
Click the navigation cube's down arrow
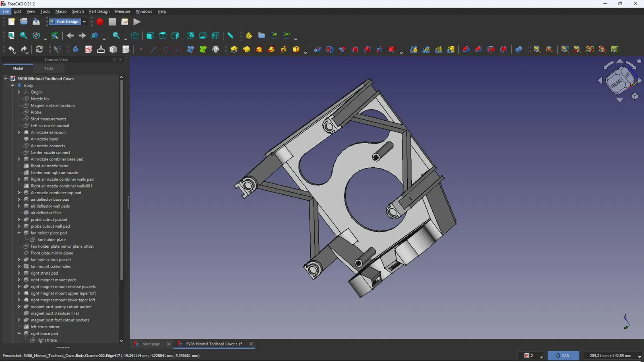620,100
